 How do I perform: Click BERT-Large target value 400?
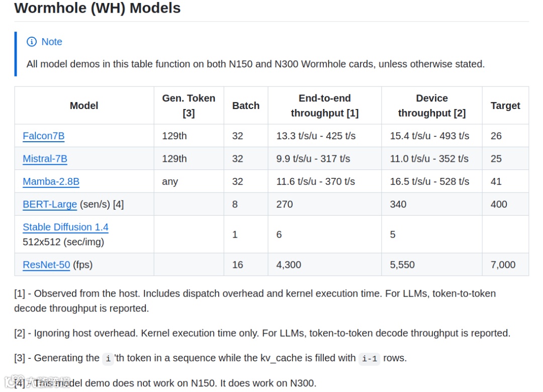click(x=499, y=205)
